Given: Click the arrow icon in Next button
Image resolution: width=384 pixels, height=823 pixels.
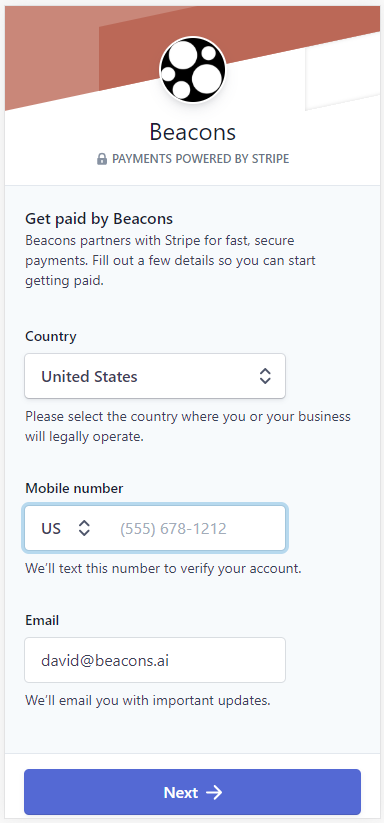Looking at the screenshot, I should tap(214, 792).
